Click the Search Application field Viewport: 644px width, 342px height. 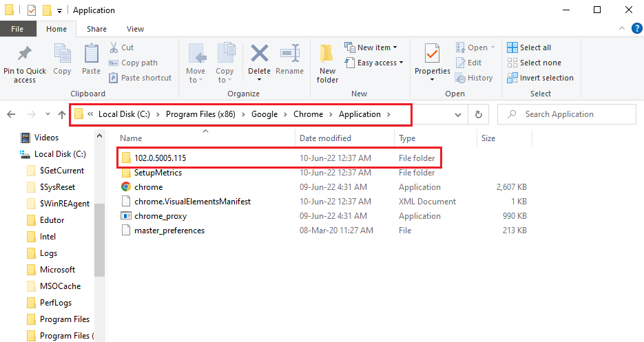[x=566, y=114]
